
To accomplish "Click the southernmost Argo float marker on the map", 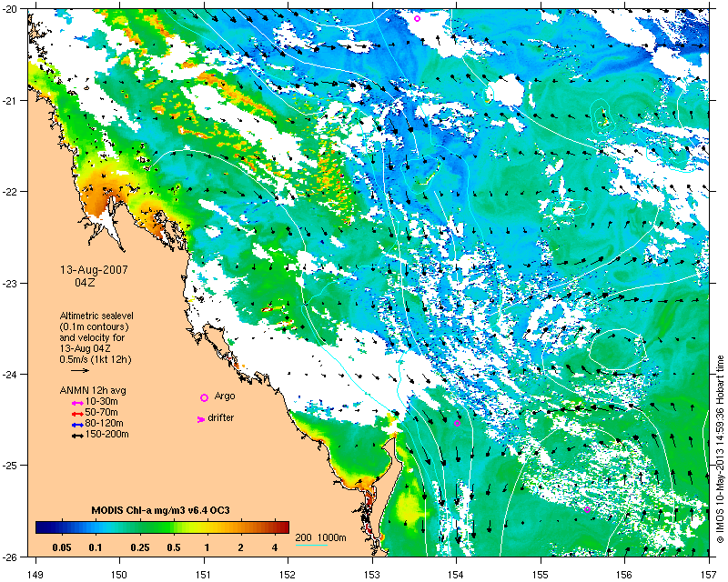I will coord(587,509).
